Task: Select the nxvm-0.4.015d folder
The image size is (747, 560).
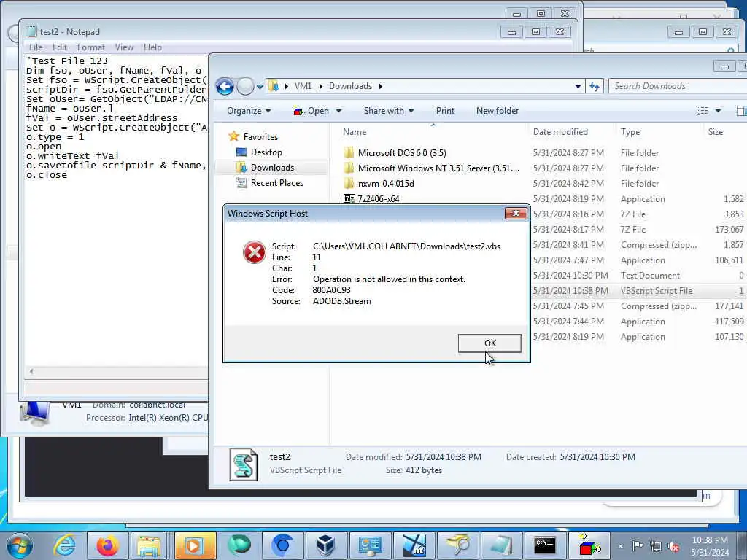Action: [x=386, y=183]
